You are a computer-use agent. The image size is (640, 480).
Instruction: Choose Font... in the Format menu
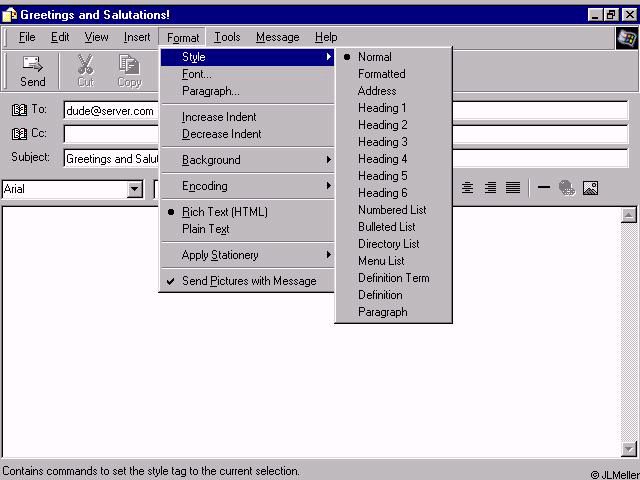coord(196,74)
